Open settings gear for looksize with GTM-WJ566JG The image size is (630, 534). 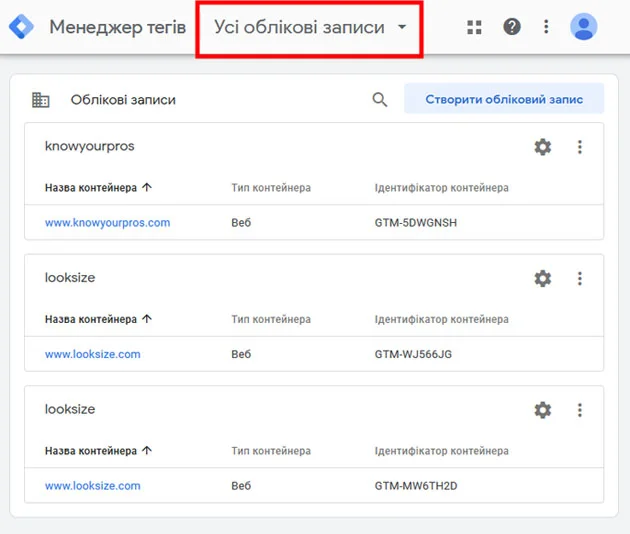(542, 278)
